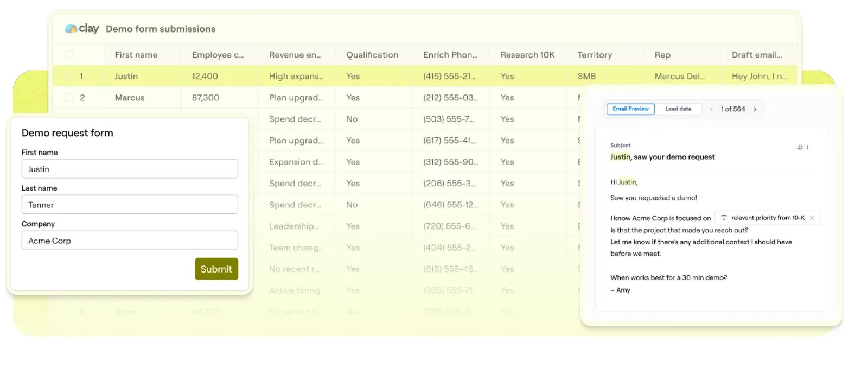Select the Revenue column header

point(295,55)
